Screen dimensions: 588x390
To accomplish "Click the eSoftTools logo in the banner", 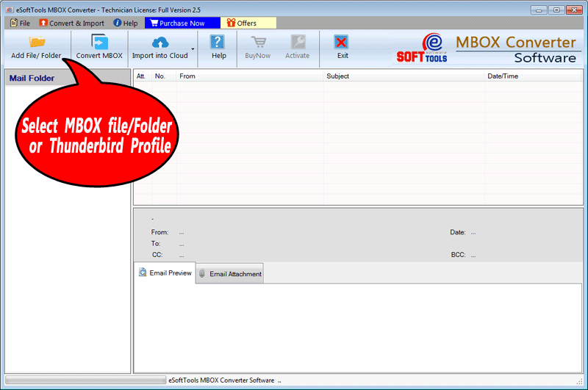I will point(422,48).
